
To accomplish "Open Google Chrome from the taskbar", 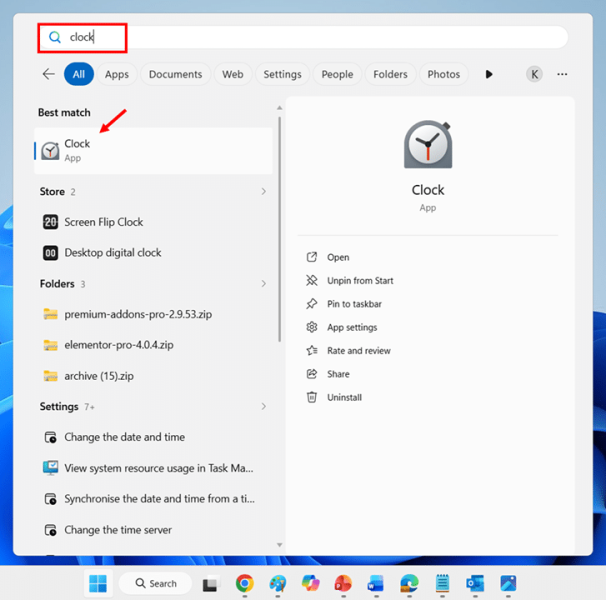I will pos(245,583).
